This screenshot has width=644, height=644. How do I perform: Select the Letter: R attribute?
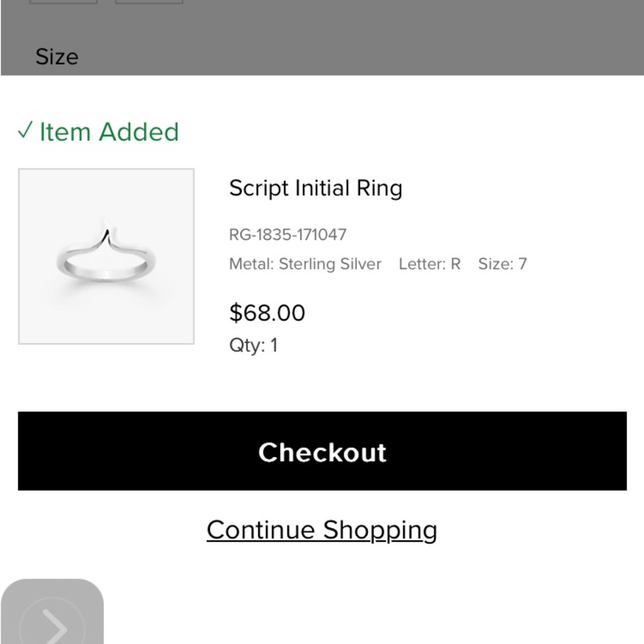(430, 263)
